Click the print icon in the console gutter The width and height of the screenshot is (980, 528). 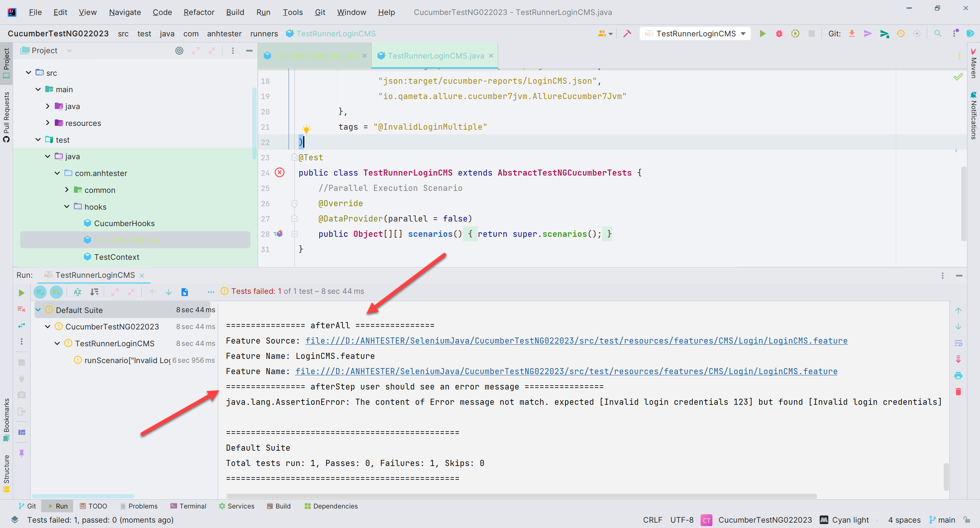point(958,375)
